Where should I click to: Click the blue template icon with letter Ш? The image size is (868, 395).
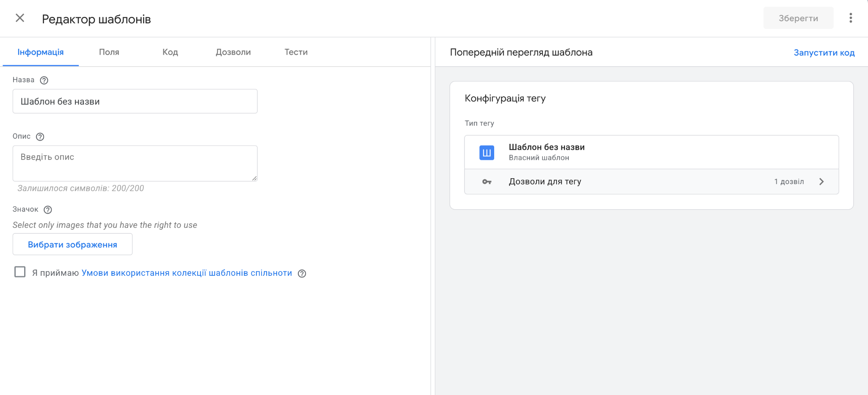487,152
